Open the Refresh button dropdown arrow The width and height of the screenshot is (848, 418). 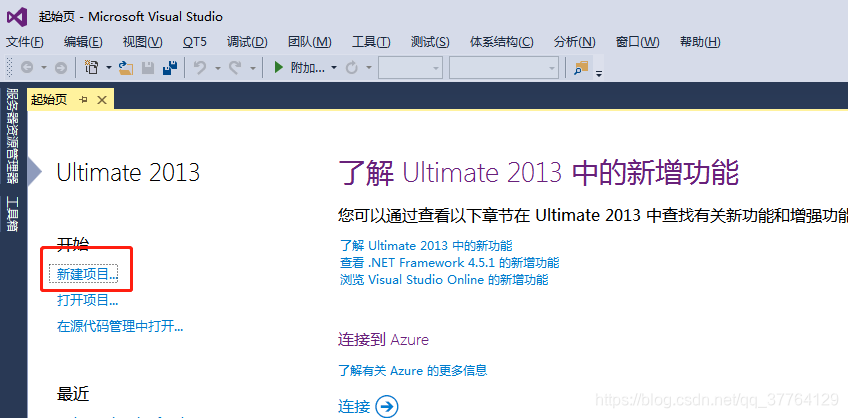[x=369, y=68]
